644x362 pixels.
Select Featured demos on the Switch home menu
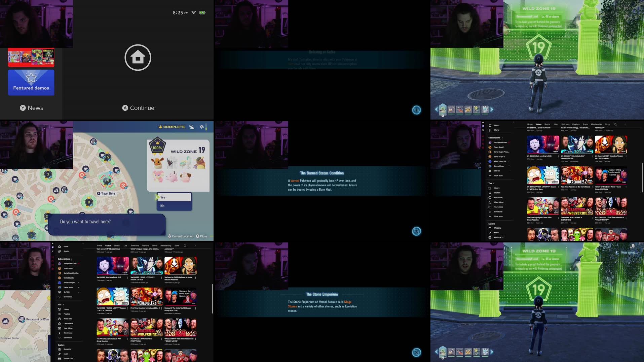31,82
